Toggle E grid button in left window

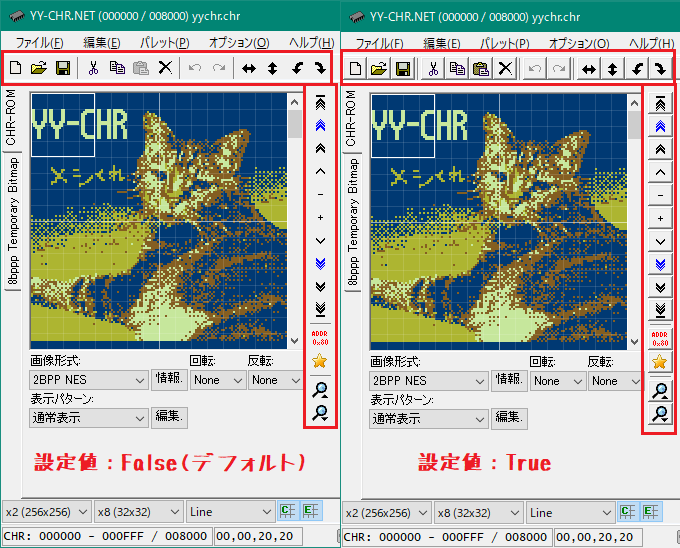pos(311,511)
